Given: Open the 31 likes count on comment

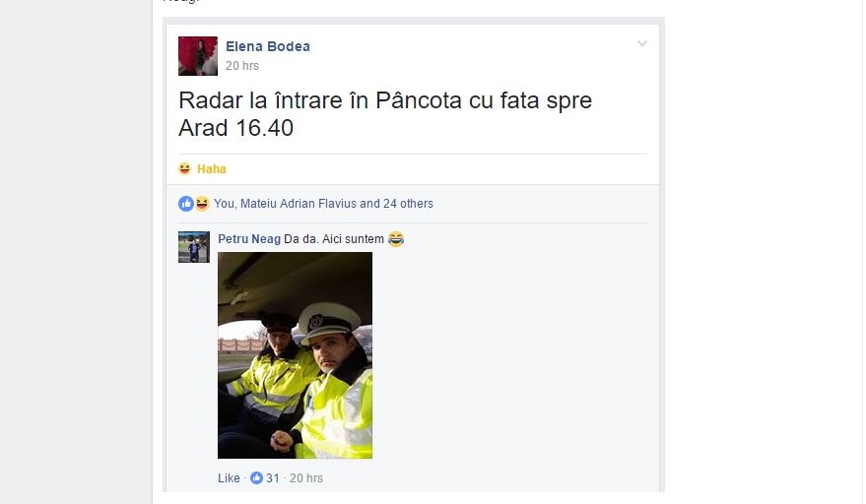Looking at the screenshot, I should pos(273,478).
